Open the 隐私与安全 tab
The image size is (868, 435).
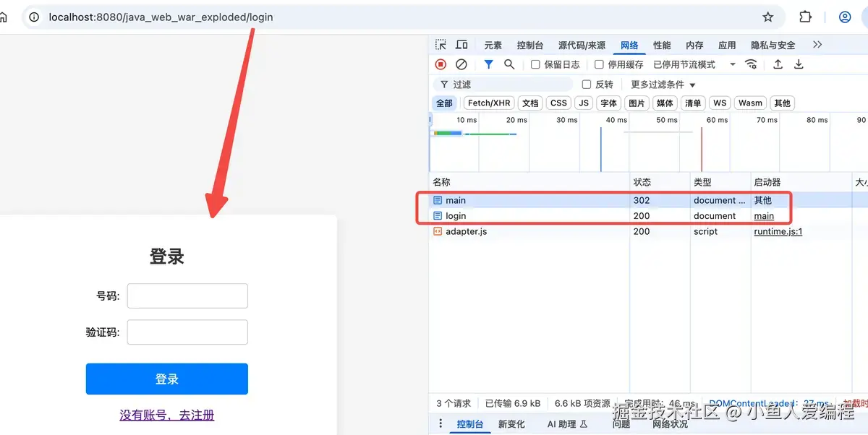coord(773,45)
